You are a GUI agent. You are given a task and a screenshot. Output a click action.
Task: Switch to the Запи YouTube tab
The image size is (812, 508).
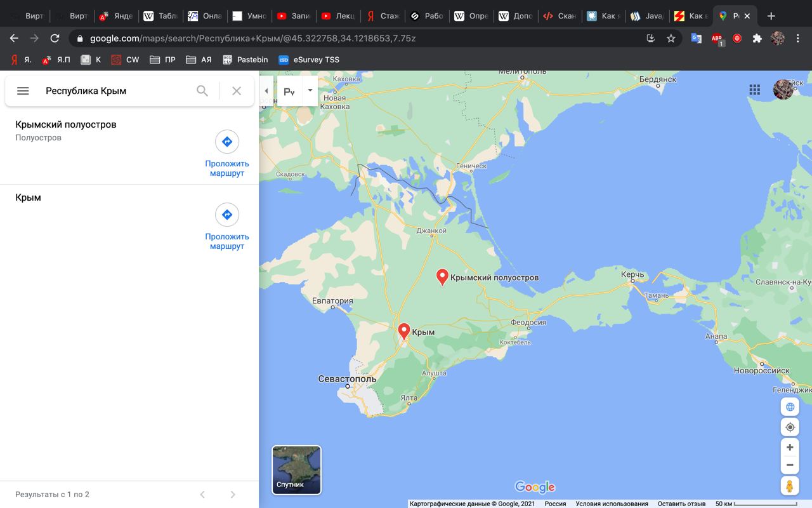point(294,16)
